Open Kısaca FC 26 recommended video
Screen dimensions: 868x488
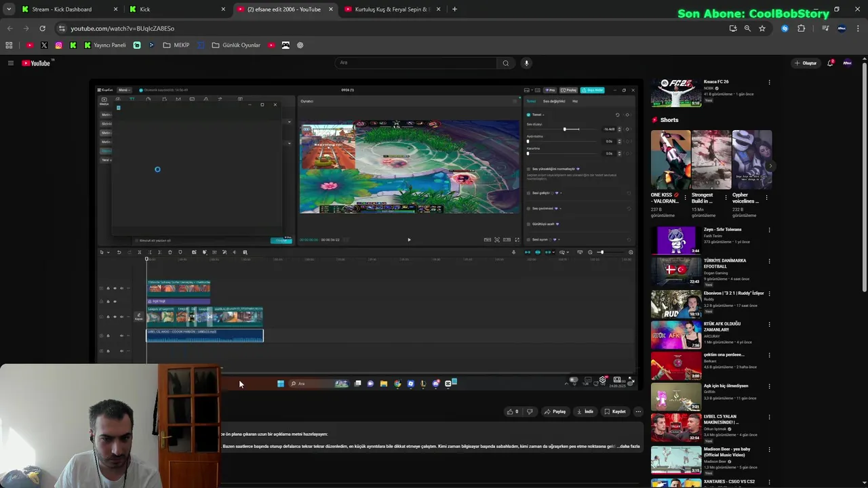click(676, 93)
